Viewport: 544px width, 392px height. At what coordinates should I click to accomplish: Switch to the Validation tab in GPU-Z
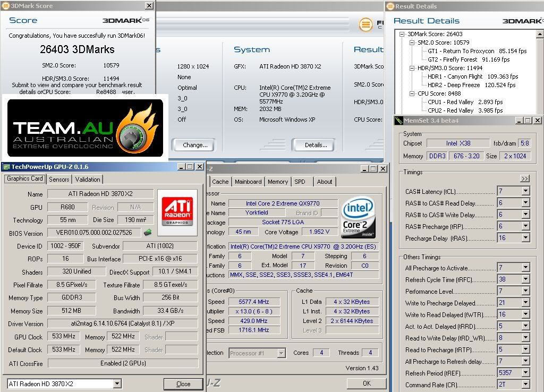pyautogui.click(x=88, y=180)
